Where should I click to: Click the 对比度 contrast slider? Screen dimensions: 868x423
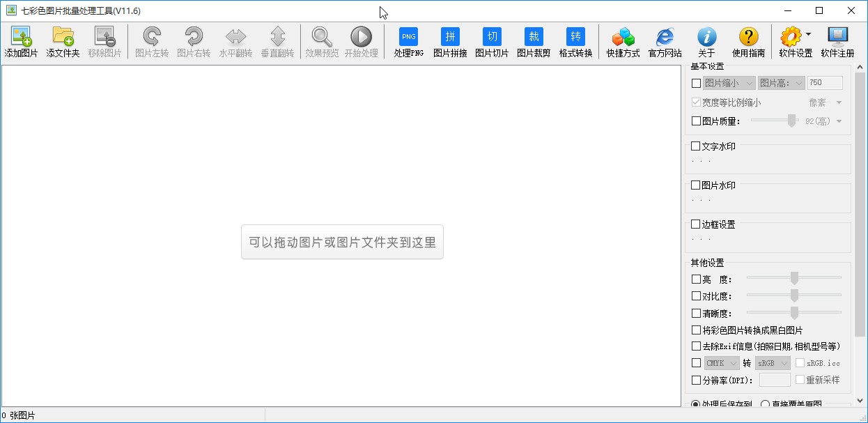point(794,295)
